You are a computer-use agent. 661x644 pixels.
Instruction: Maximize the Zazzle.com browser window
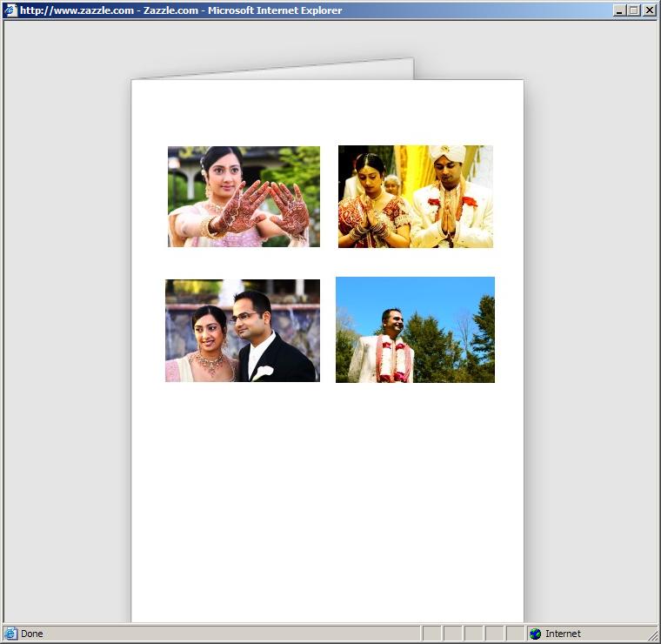(633, 10)
